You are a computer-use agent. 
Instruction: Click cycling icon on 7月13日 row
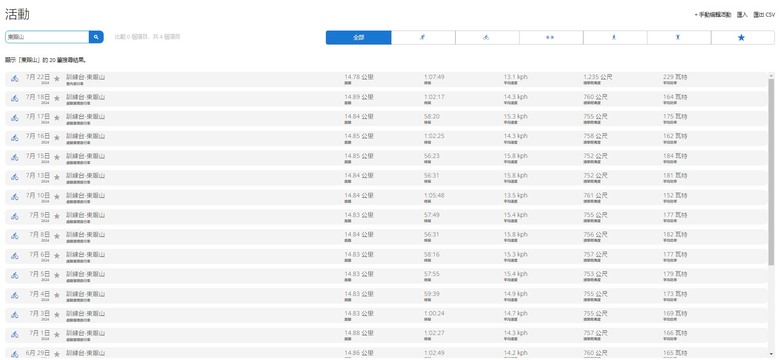coord(15,177)
